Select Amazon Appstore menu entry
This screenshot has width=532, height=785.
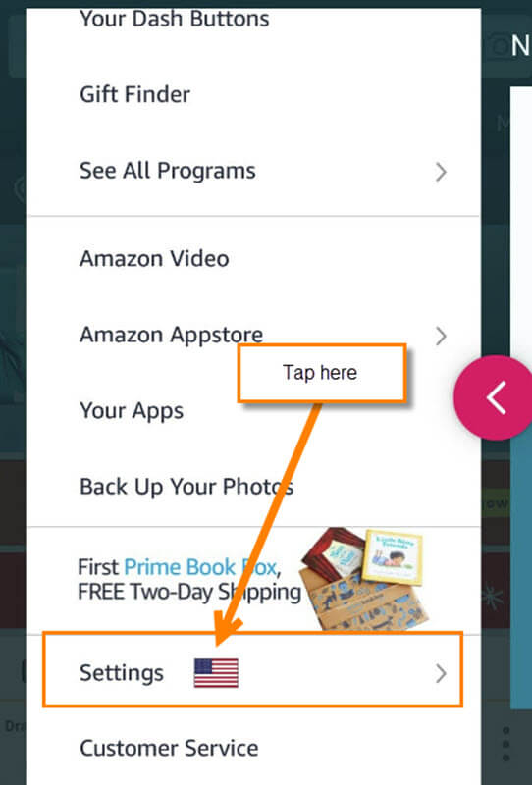171,335
